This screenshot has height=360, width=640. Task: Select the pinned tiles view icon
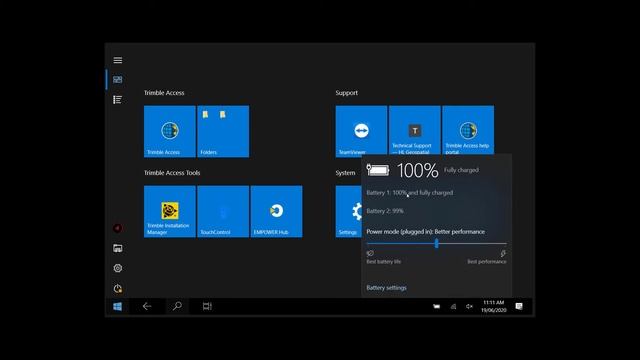coord(118,80)
